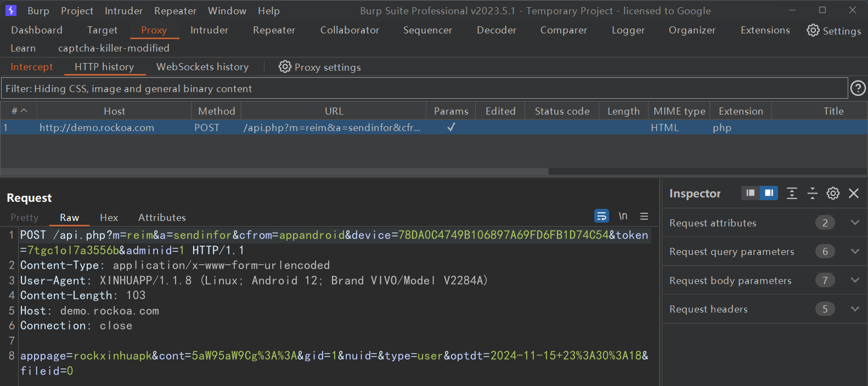Viewport: 868px width, 386px height.
Task: Click the Host: demo.rockoa.com request line
Action: pyautogui.click(x=89, y=310)
